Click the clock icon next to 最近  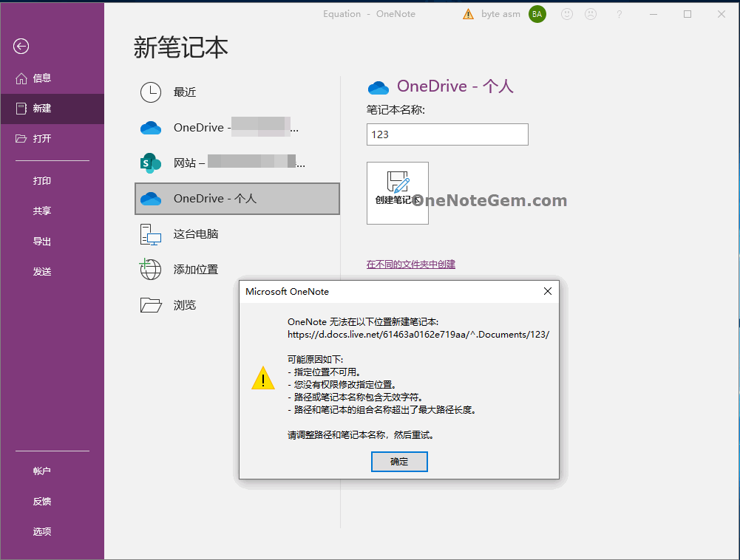[151, 92]
